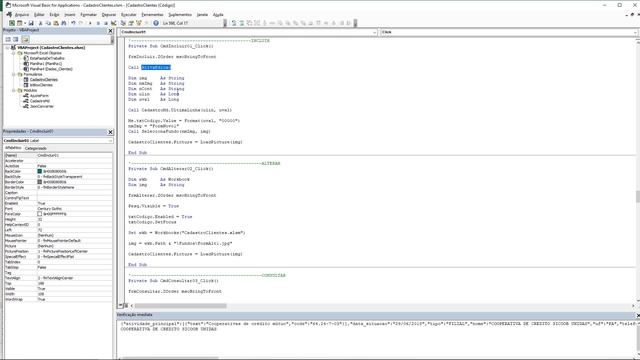This screenshot has width=640, height=360.
Task: Save the project with the Save icon
Action: [x=31, y=23]
